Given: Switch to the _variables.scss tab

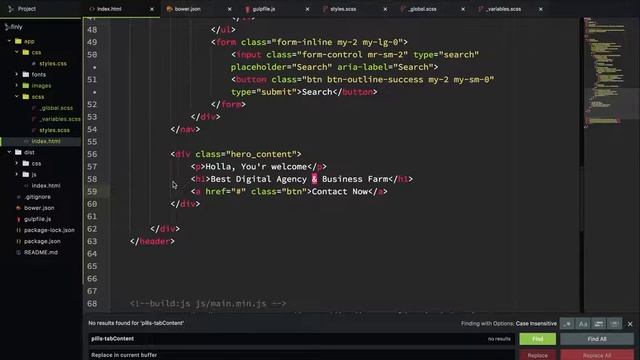Looking at the screenshot, I should tap(509, 9).
